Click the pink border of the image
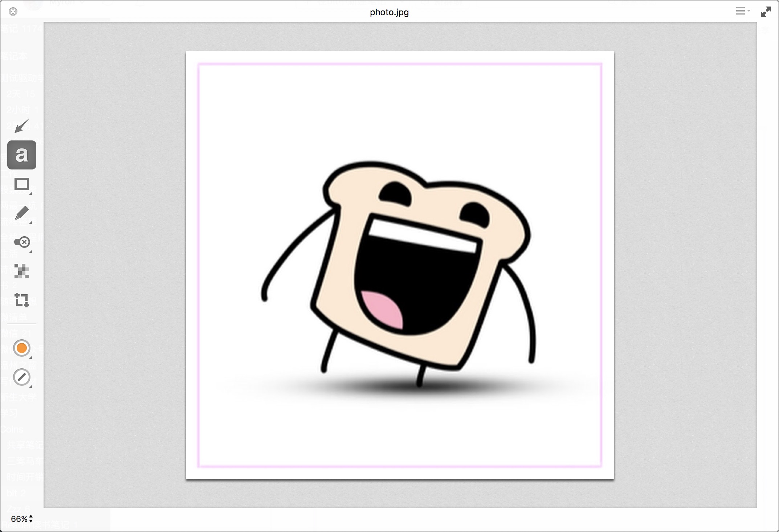The width and height of the screenshot is (779, 532). (399, 64)
